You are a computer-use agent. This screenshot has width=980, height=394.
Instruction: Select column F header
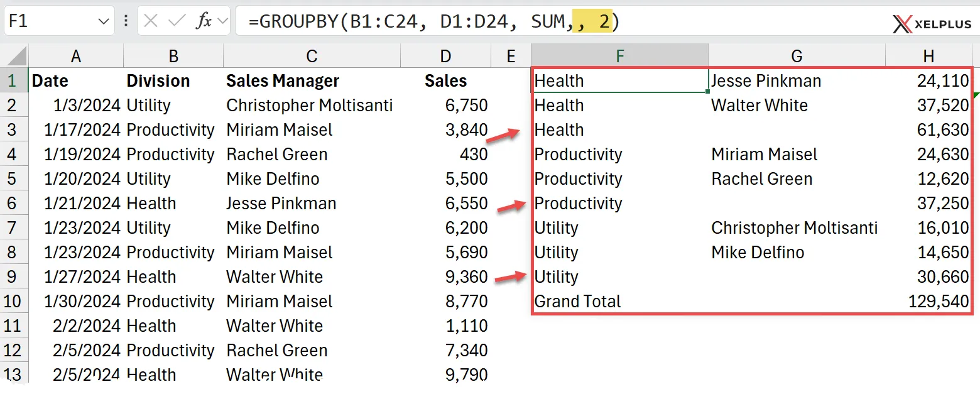point(619,57)
